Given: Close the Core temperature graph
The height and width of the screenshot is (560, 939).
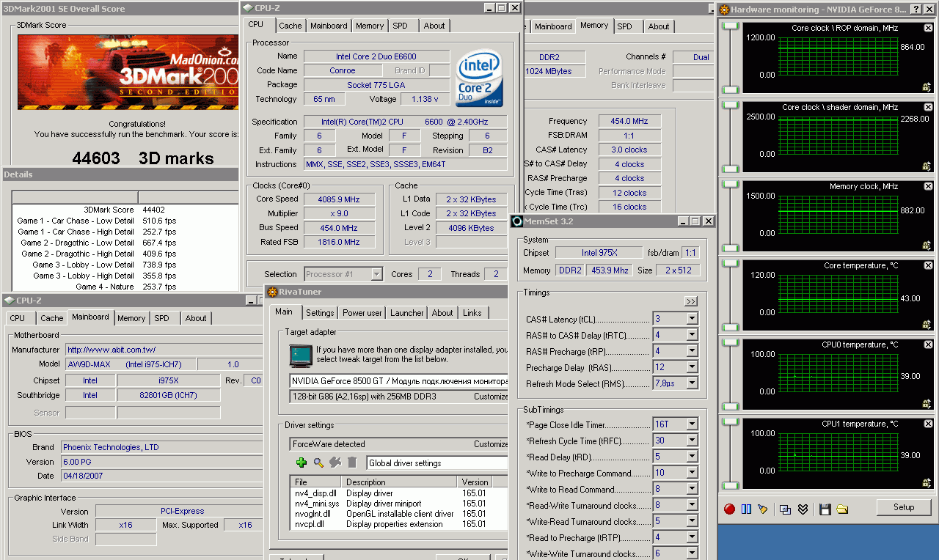Looking at the screenshot, I should coord(928,265).
